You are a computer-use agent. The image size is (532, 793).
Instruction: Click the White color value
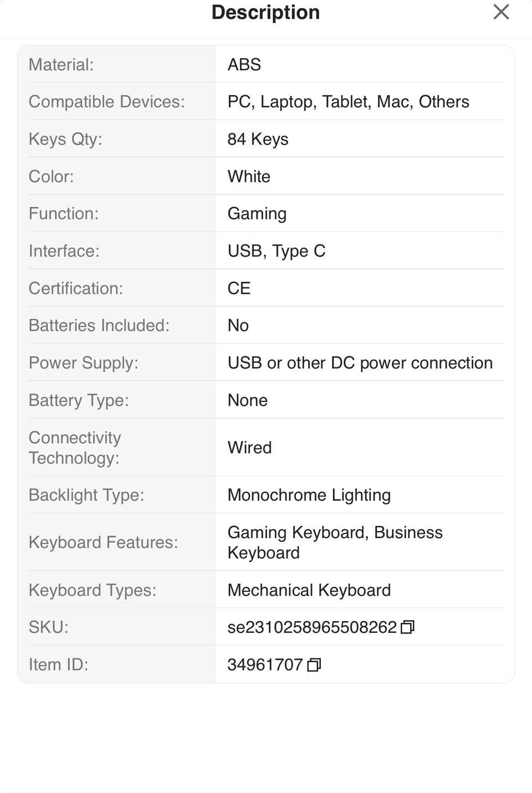coord(249,176)
